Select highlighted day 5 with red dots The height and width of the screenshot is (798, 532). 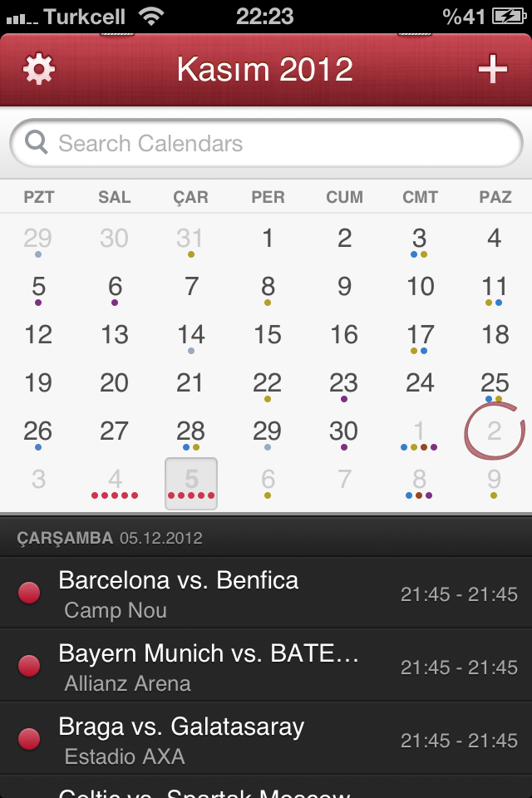pos(191,484)
